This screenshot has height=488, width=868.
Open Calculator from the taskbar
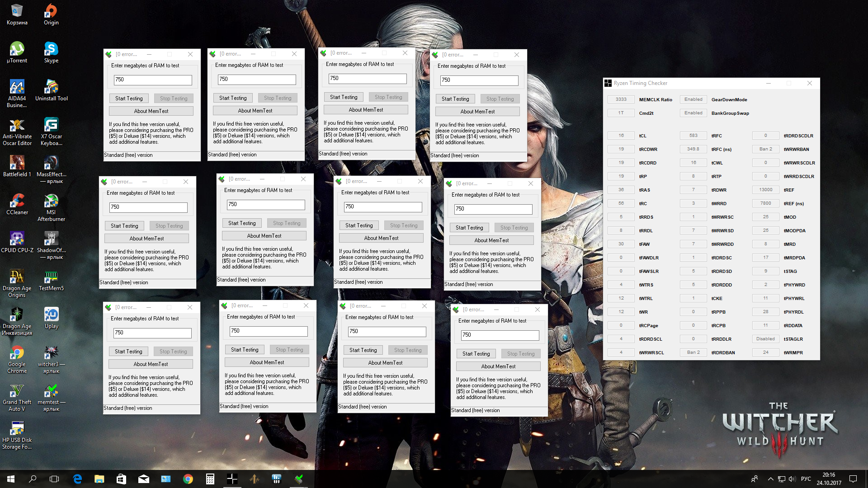[x=210, y=479]
